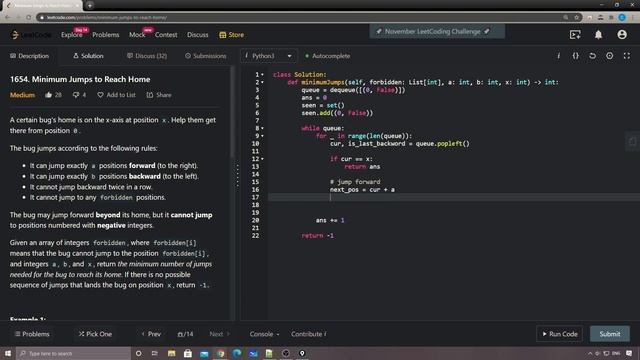Switch to the Solution tab
Screen dimensions: 640x360
88,56
